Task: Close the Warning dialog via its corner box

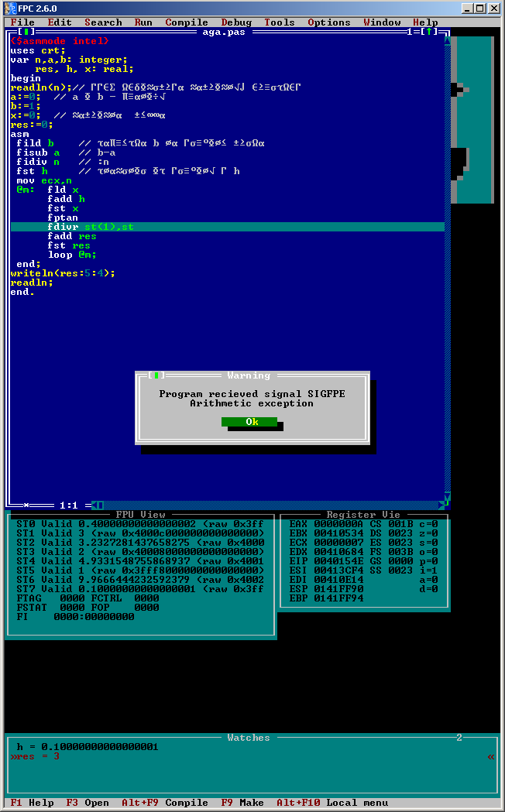Action: (156, 375)
